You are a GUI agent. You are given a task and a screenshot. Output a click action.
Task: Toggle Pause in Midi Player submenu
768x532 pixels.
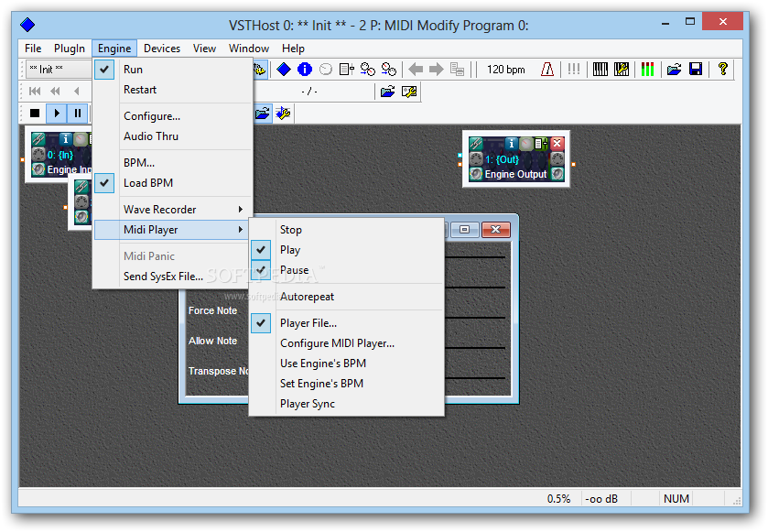(347, 270)
